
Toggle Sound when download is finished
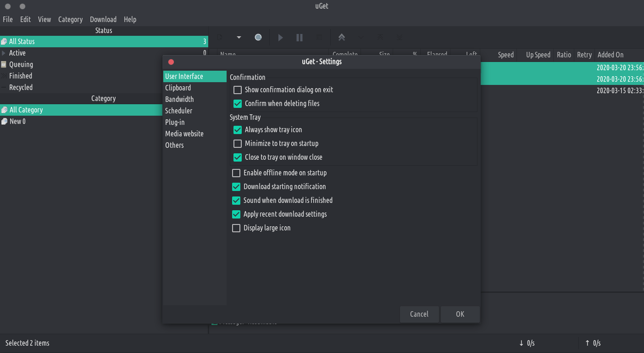coord(236,201)
